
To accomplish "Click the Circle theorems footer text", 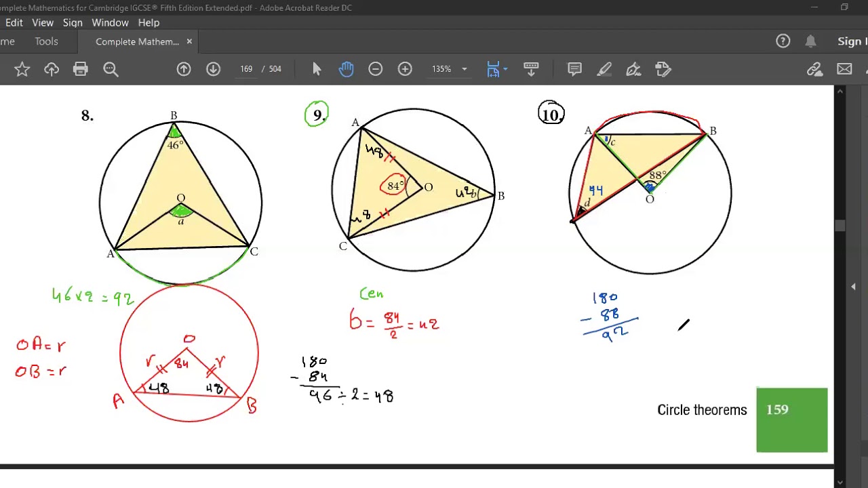I will click(702, 410).
